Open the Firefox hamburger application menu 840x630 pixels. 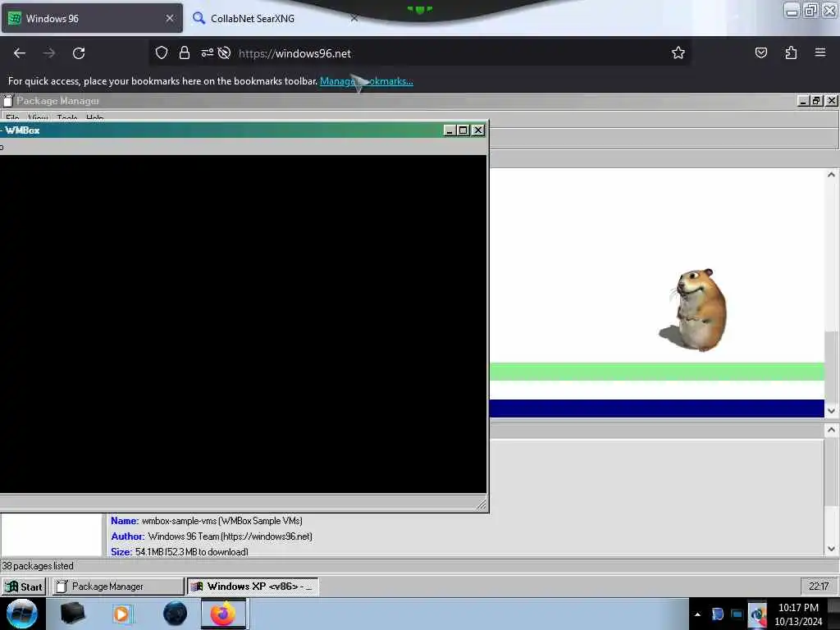coord(820,52)
